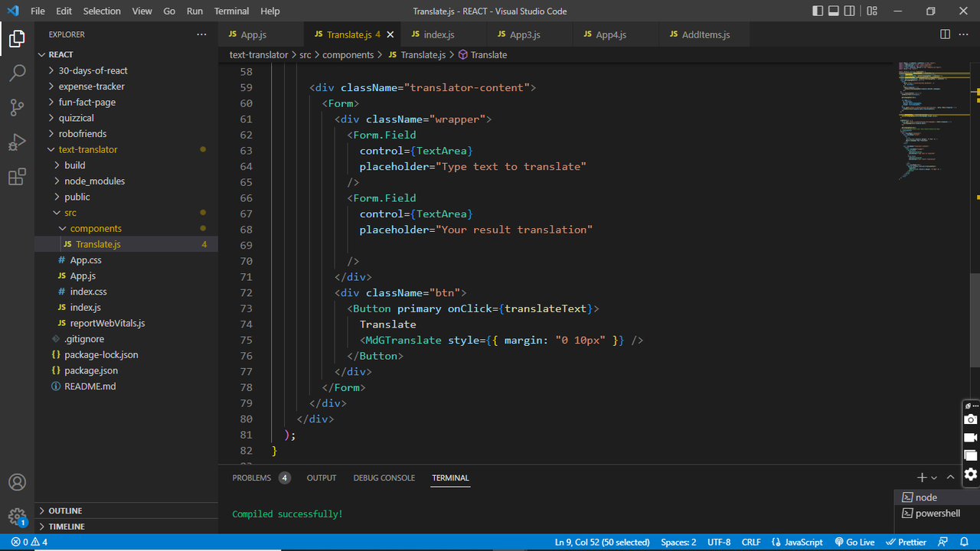This screenshot has height=551, width=980.
Task: Click the text-translator breadcrumb segment
Action: [x=259, y=55]
